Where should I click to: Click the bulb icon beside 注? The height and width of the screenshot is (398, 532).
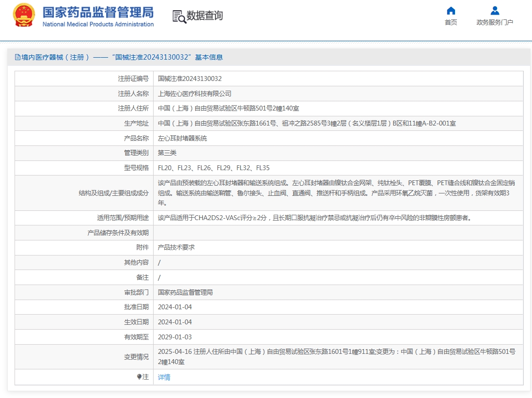coord(139,377)
